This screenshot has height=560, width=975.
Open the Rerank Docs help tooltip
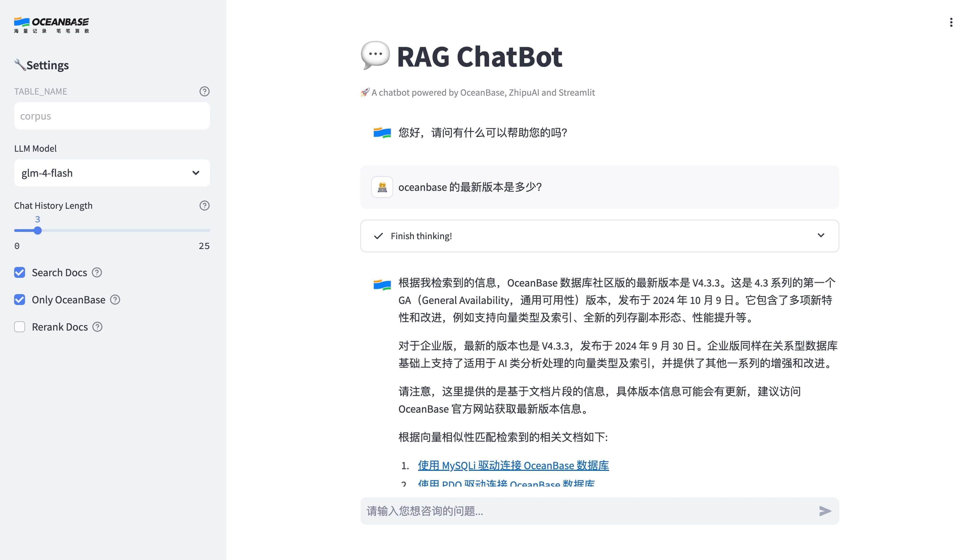point(97,327)
